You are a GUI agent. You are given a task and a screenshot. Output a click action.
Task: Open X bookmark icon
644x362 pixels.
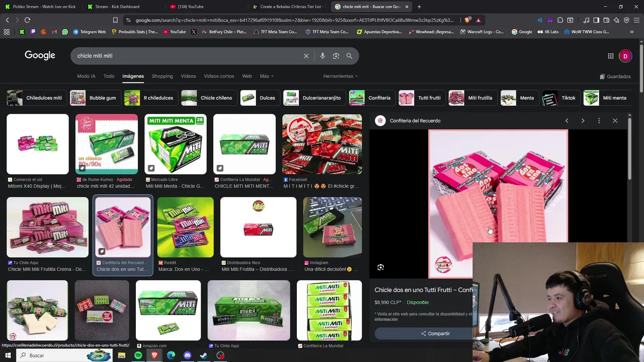[x=194, y=32]
